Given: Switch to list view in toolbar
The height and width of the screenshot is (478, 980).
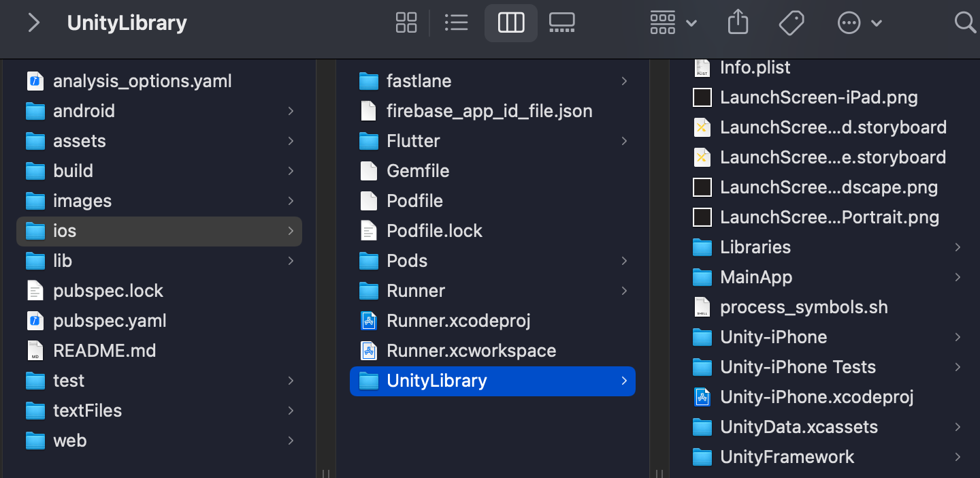Looking at the screenshot, I should coord(456,23).
